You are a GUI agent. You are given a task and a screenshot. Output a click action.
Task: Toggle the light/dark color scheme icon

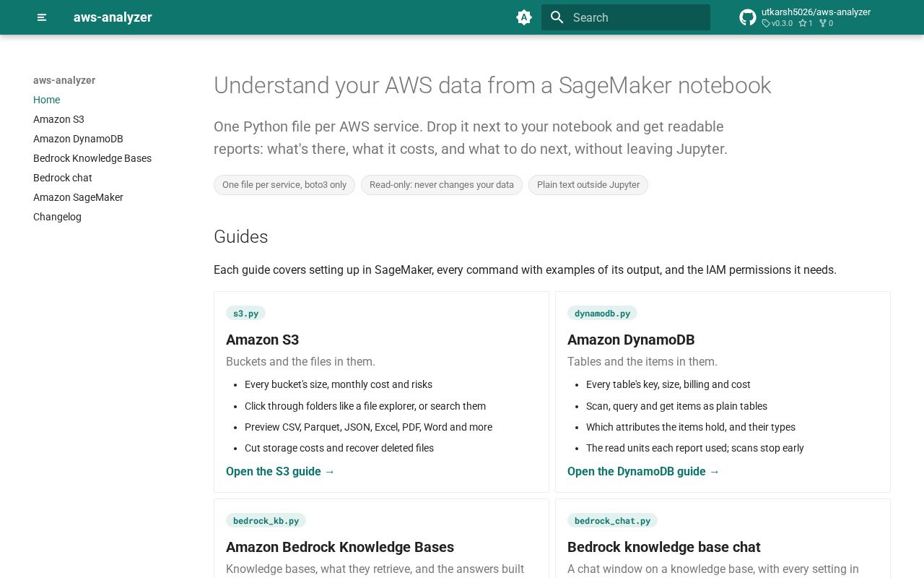(524, 17)
